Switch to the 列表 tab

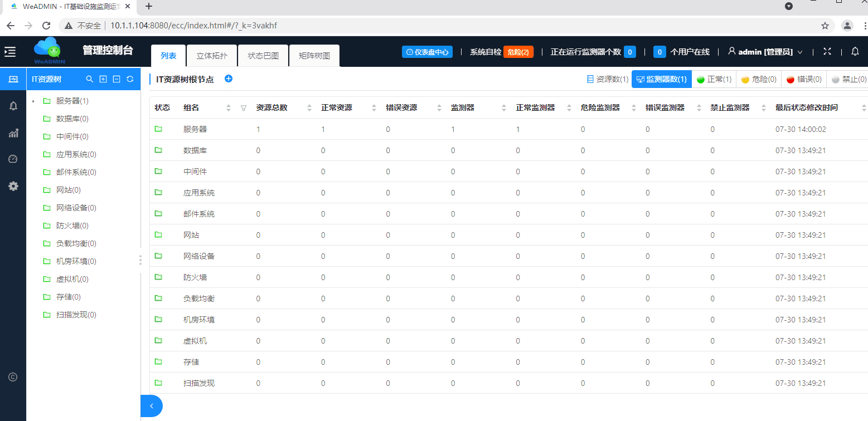pos(168,56)
